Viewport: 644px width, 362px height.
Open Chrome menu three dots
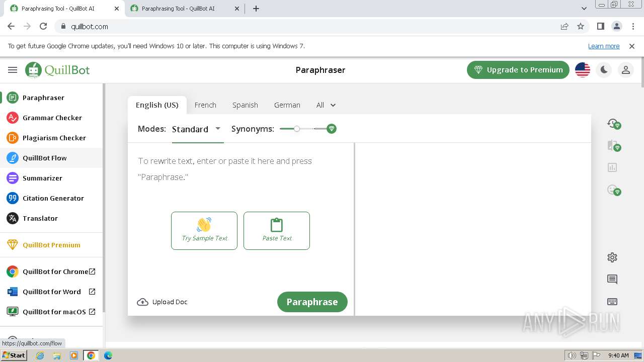[632, 27]
